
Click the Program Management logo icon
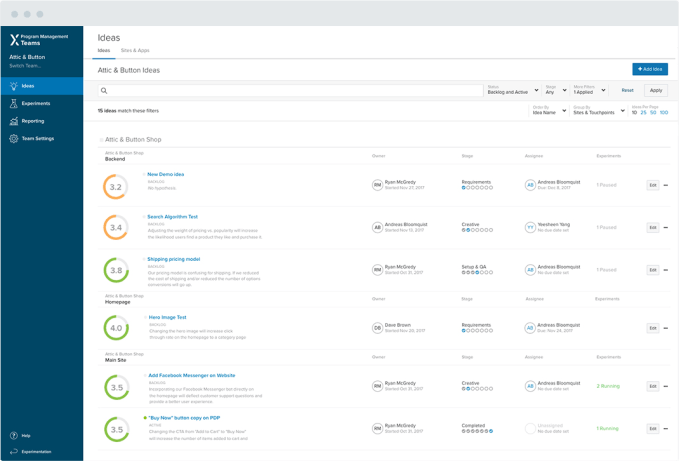14,40
